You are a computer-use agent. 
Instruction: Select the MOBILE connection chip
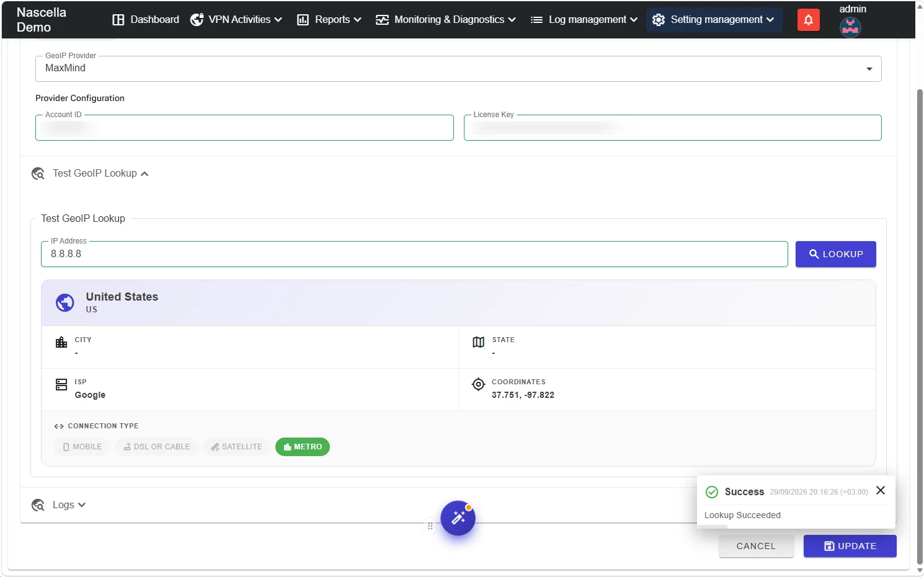pyautogui.click(x=82, y=447)
